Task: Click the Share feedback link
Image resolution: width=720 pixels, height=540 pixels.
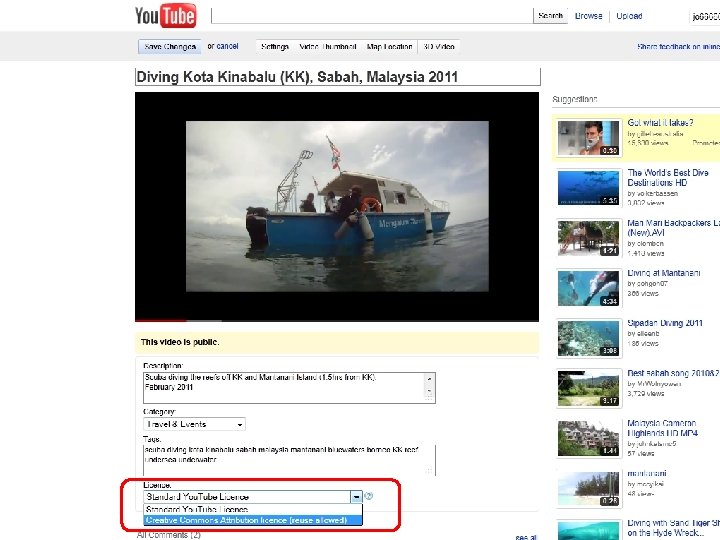Action: coord(678,47)
